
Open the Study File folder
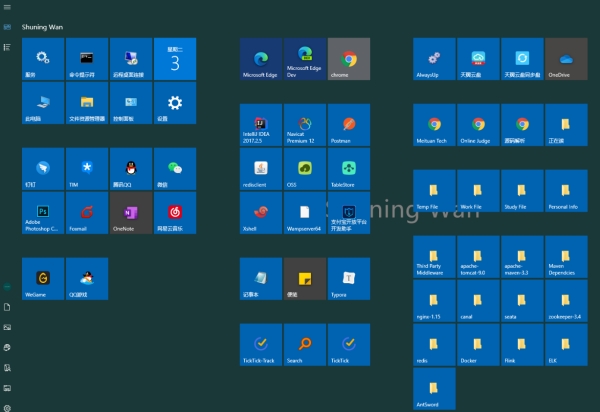[521, 190]
